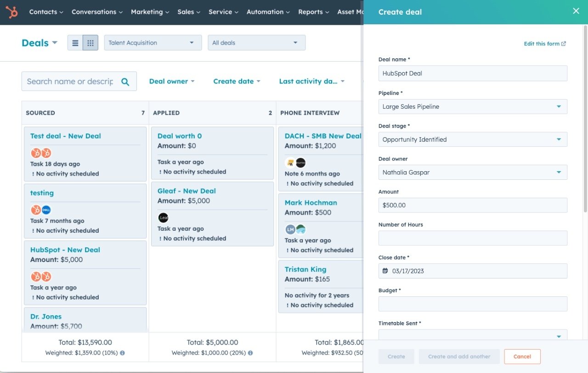Viewport: 588px width, 373px height.
Task: Click the Number of Hours input field
Action: coord(473,238)
